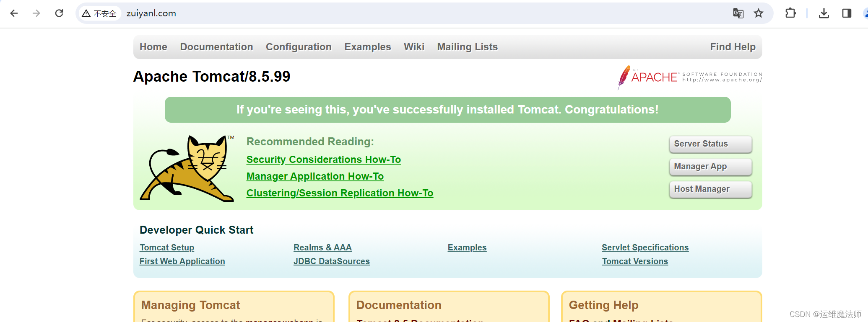Open Security Considerations How-To link
868x322 pixels.
324,160
